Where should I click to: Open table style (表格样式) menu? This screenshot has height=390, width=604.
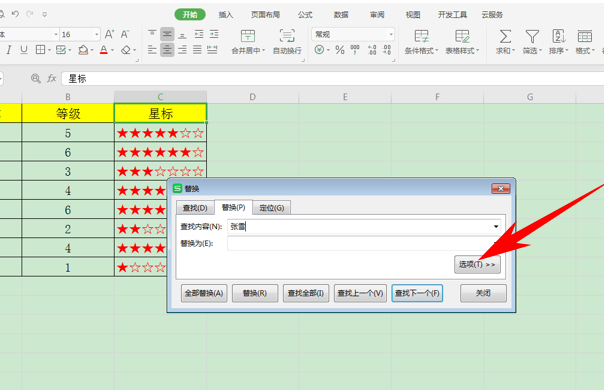(462, 42)
